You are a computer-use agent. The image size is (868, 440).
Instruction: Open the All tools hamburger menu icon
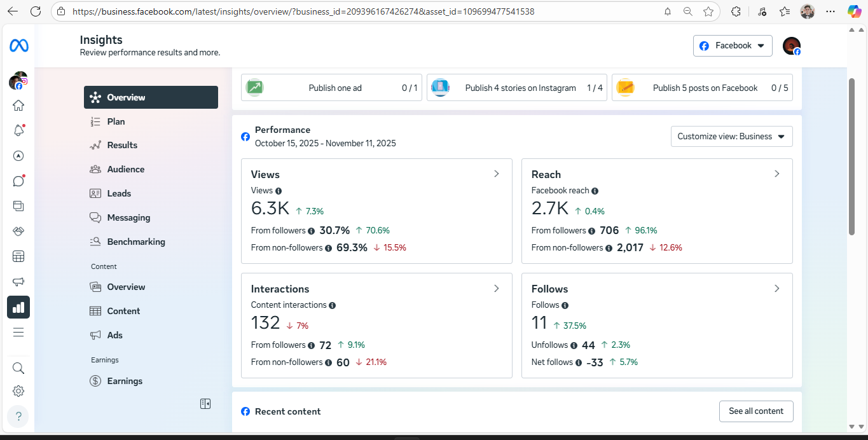pyautogui.click(x=18, y=332)
